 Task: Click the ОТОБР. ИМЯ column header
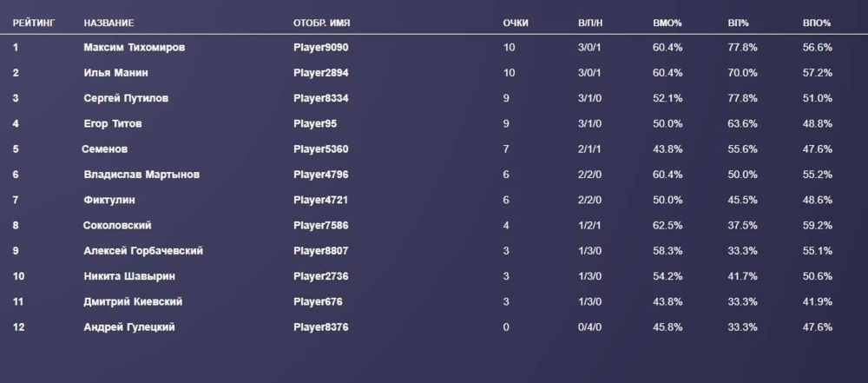click(x=321, y=23)
